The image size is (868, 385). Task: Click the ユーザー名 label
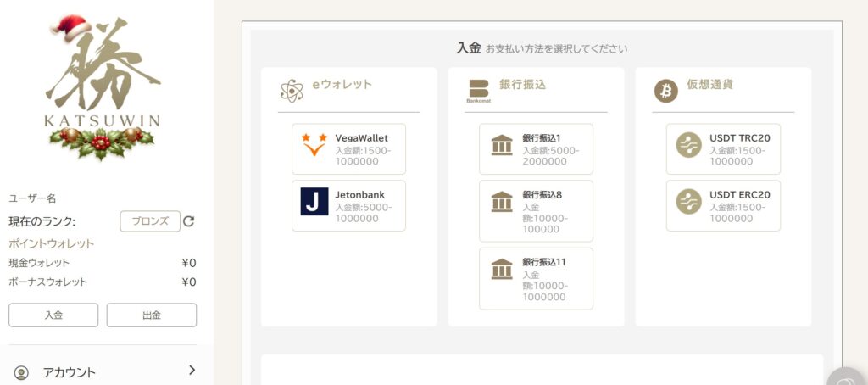point(33,199)
